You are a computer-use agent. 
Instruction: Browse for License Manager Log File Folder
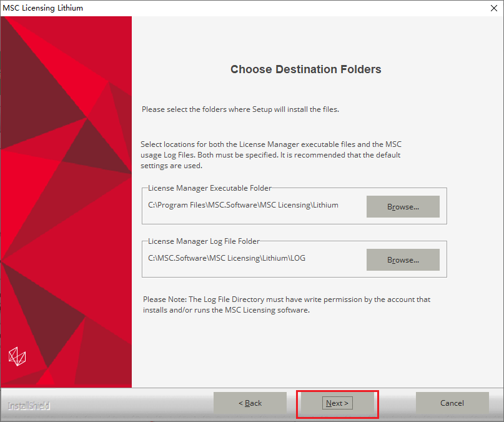(x=403, y=259)
